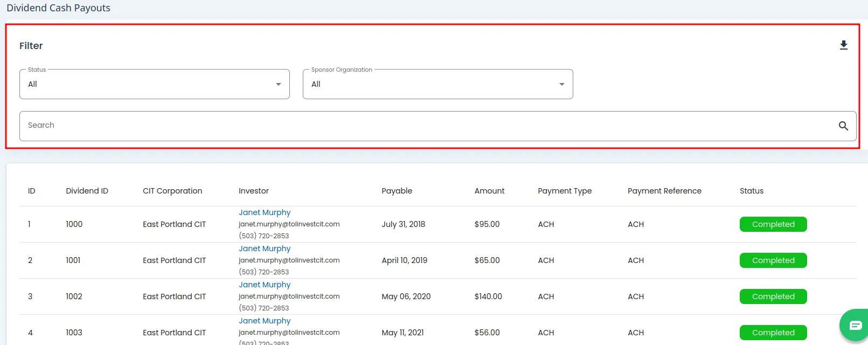Open the Status filter dropdown

(x=154, y=84)
